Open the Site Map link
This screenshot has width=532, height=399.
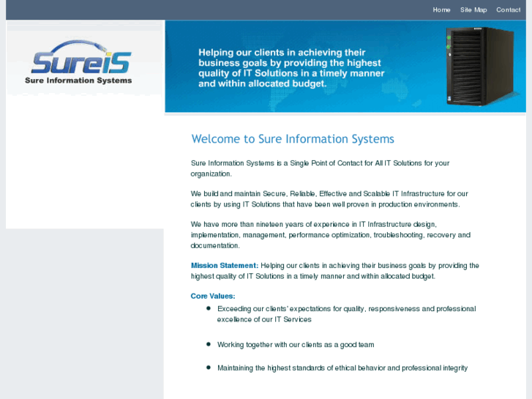[x=473, y=10]
